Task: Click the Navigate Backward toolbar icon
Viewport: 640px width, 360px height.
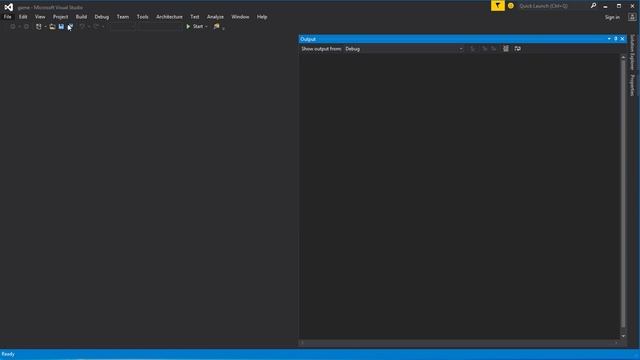Action: [x=13, y=27]
